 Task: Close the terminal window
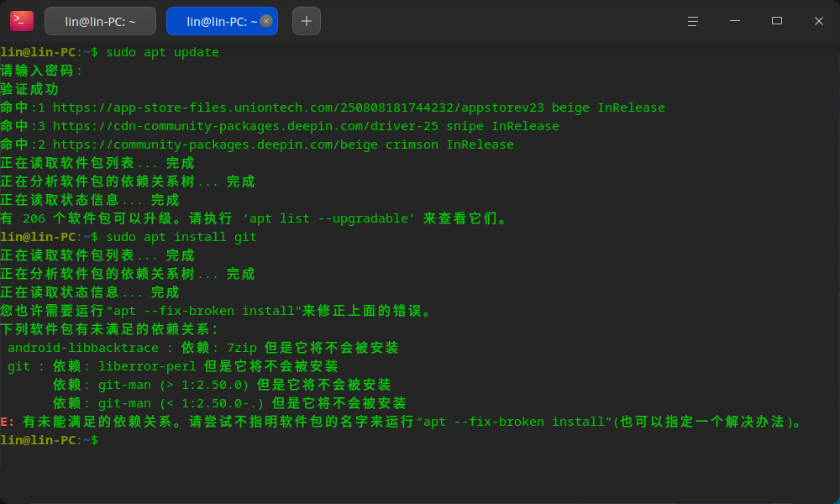point(818,21)
